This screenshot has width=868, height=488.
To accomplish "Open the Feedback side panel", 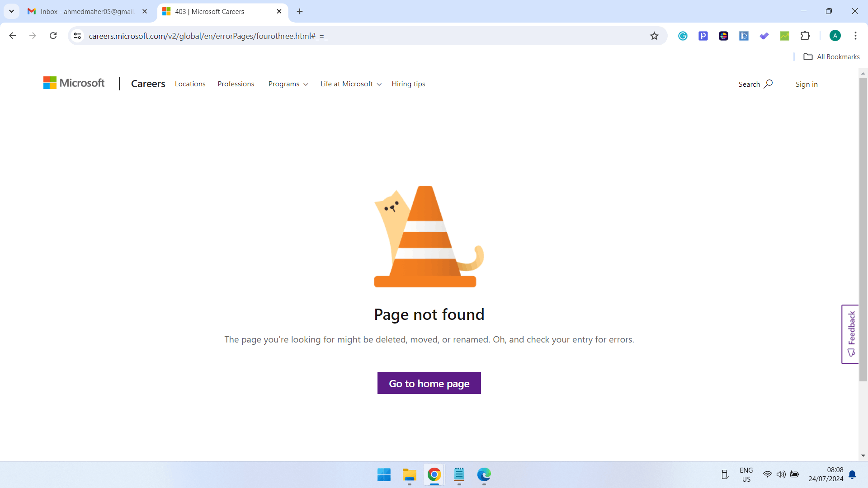I will pyautogui.click(x=850, y=334).
